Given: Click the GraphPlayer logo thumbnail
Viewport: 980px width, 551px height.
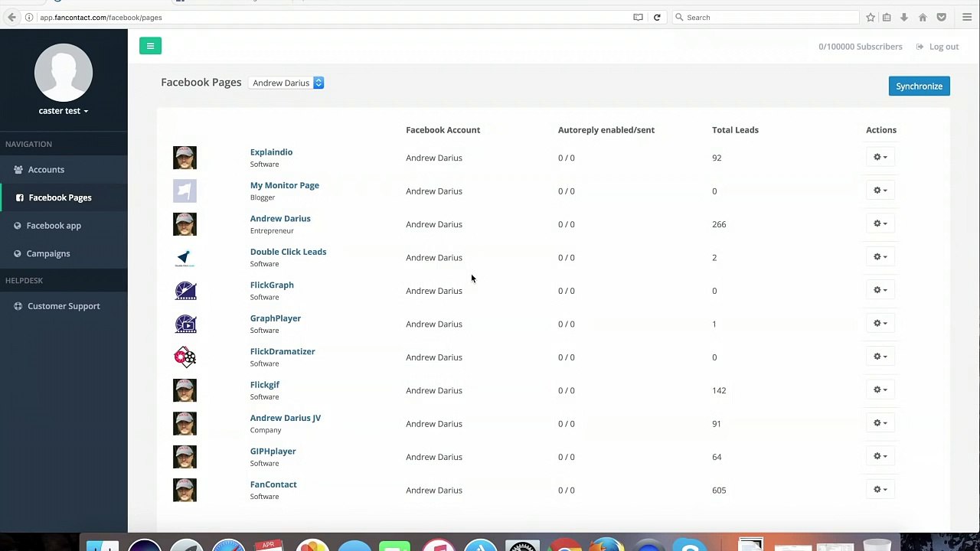Looking at the screenshot, I should (185, 324).
